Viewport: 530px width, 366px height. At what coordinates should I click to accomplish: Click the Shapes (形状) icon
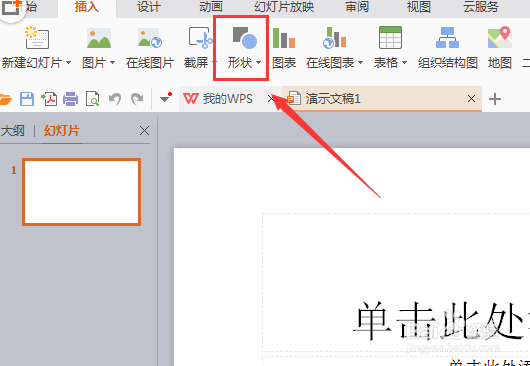[x=245, y=38]
